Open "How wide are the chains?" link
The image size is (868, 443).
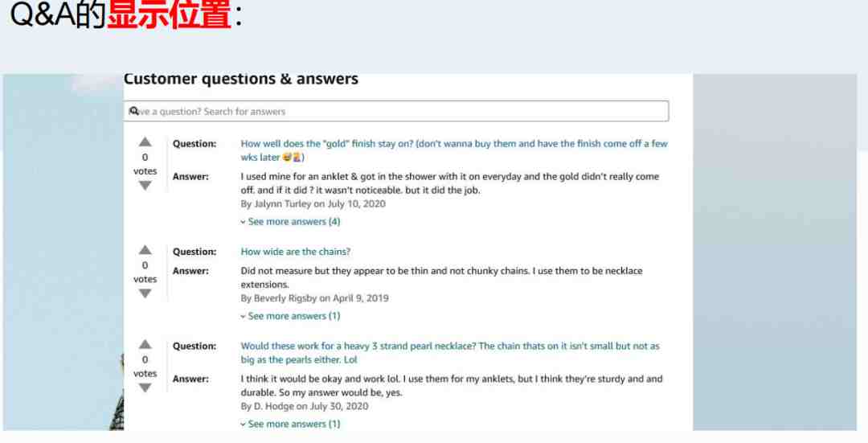pos(295,252)
